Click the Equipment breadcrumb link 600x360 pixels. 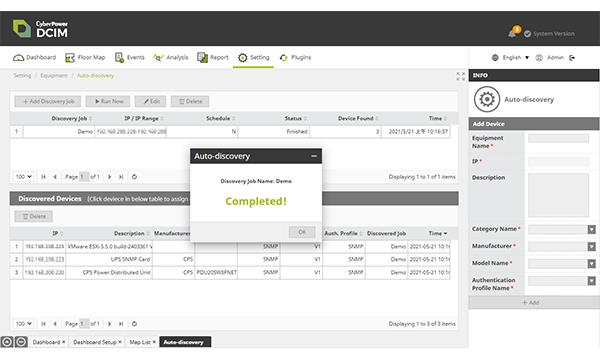tap(54, 76)
